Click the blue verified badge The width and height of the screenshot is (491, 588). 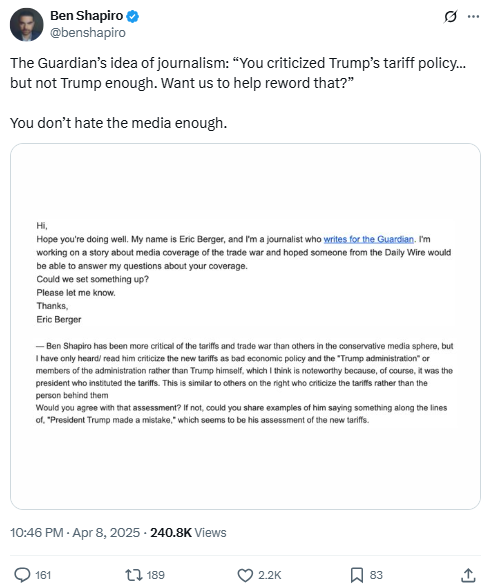click(x=132, y=16)
